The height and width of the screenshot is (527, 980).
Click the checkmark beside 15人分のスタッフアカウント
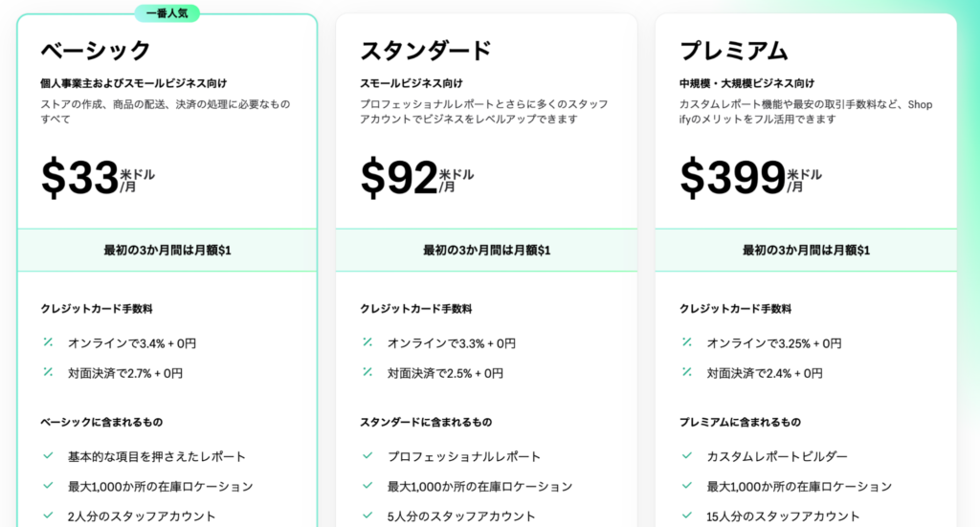[x=687, y=516]
